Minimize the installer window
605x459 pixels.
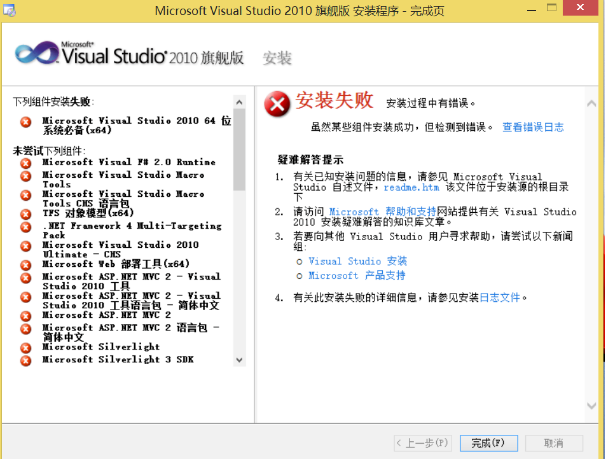(532, 8)
